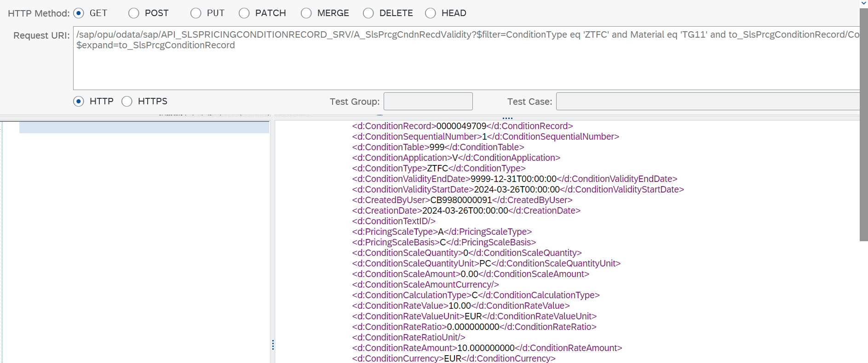Click the CreationDate line
868x363 pixels.
[466, 210]
